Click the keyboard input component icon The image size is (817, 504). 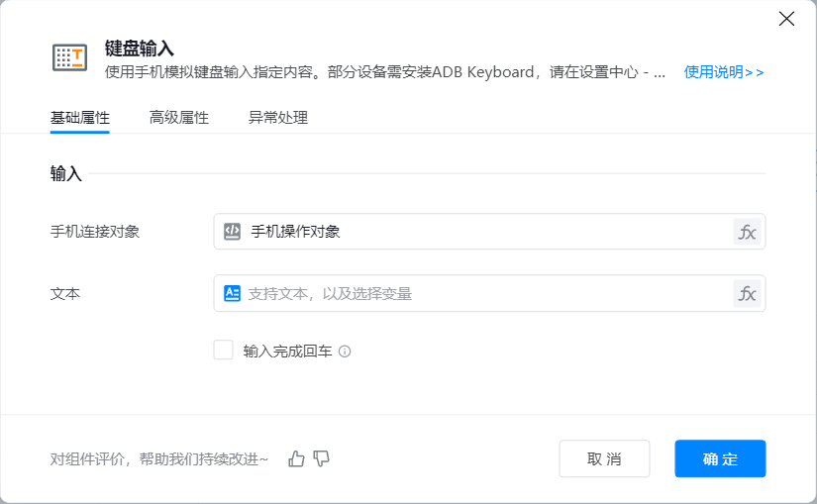pos(69,57)
